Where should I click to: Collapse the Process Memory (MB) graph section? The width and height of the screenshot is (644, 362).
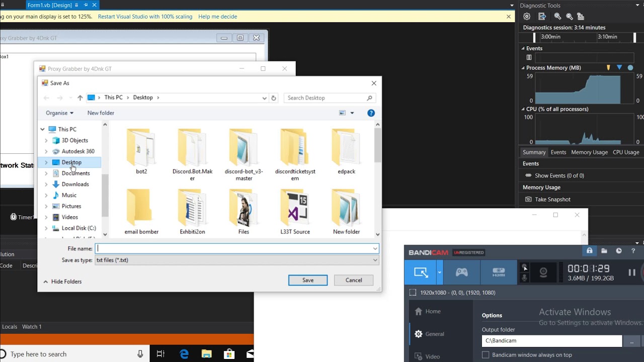[523, 68]
